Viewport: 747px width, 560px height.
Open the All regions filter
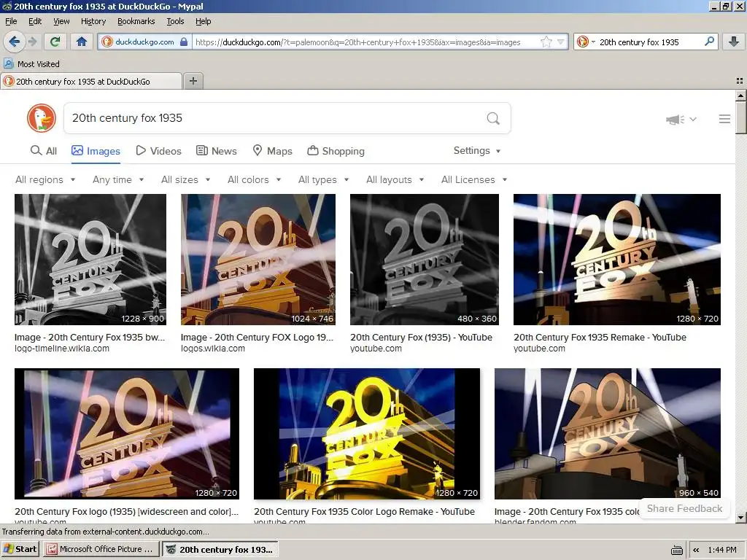[x=45, y=179]
